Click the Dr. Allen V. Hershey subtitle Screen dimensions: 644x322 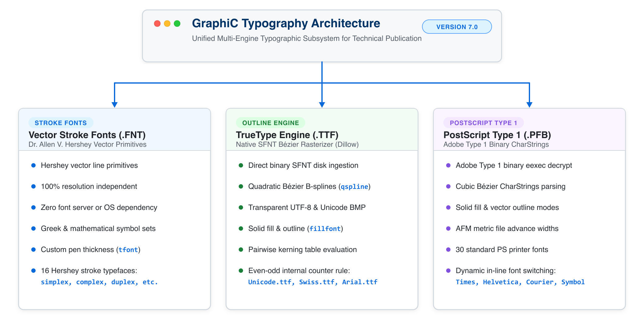click(87, 145)
